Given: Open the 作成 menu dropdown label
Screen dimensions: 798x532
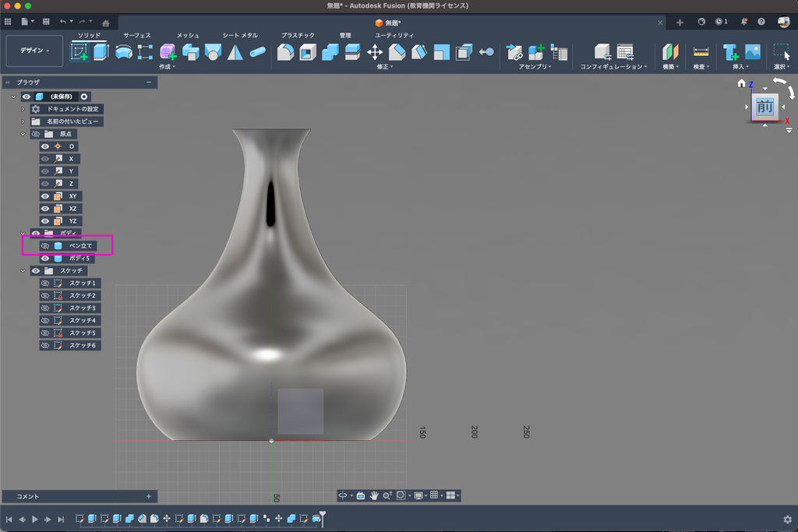Looking at the screenshot, I should coord(167,67).
